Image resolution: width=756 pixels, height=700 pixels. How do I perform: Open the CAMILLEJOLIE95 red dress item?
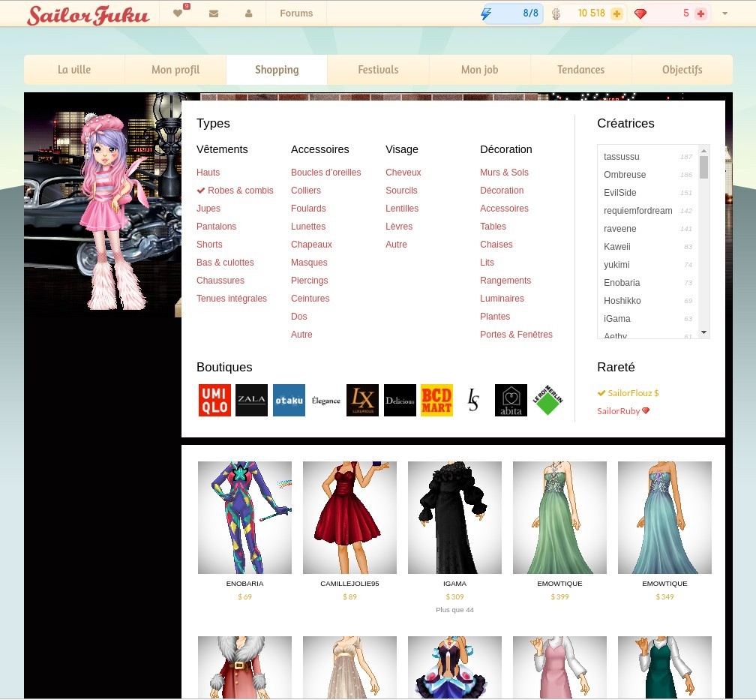click(x=349, y=518)
